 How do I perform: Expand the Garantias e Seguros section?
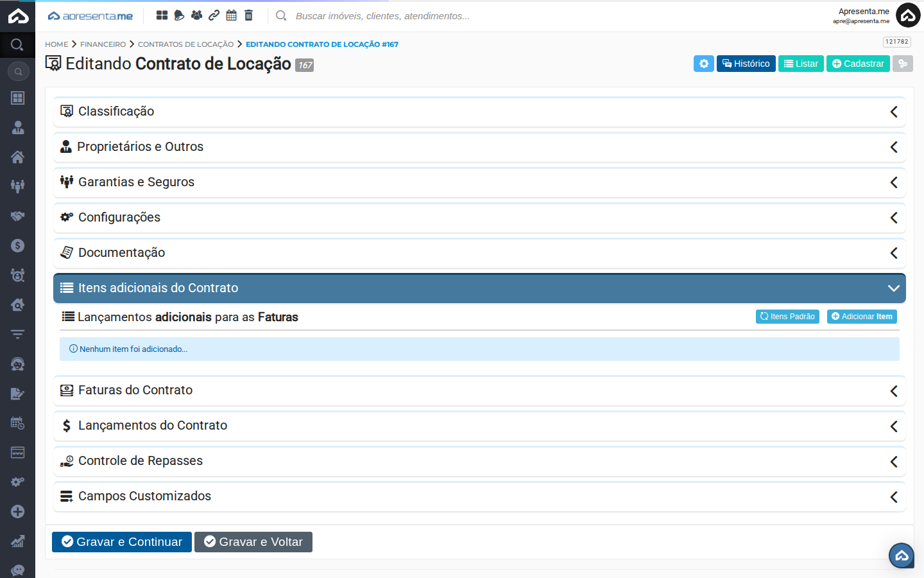click(x=479, y=182)
